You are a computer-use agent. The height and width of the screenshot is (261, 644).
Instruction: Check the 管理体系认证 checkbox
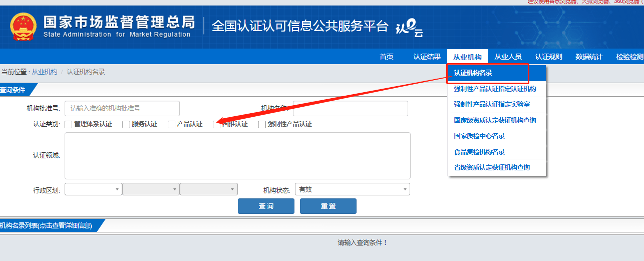pyautogui.click(x=69, y=124)
